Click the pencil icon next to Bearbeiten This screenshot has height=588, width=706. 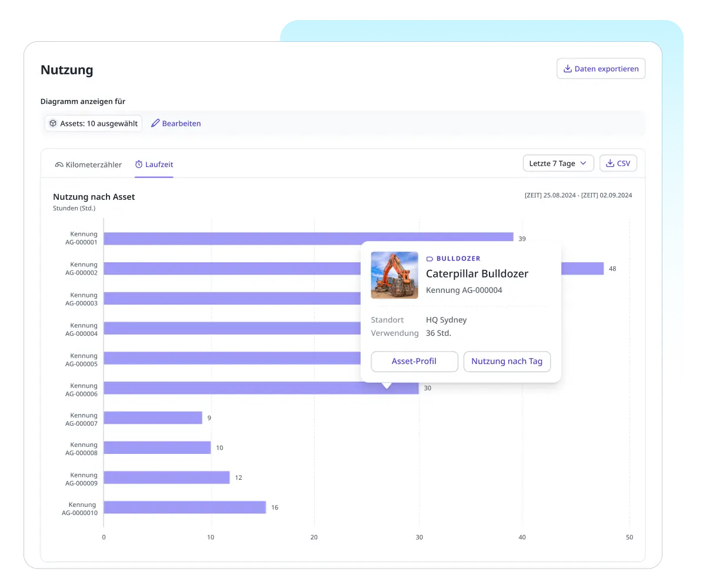click(155, 123)
